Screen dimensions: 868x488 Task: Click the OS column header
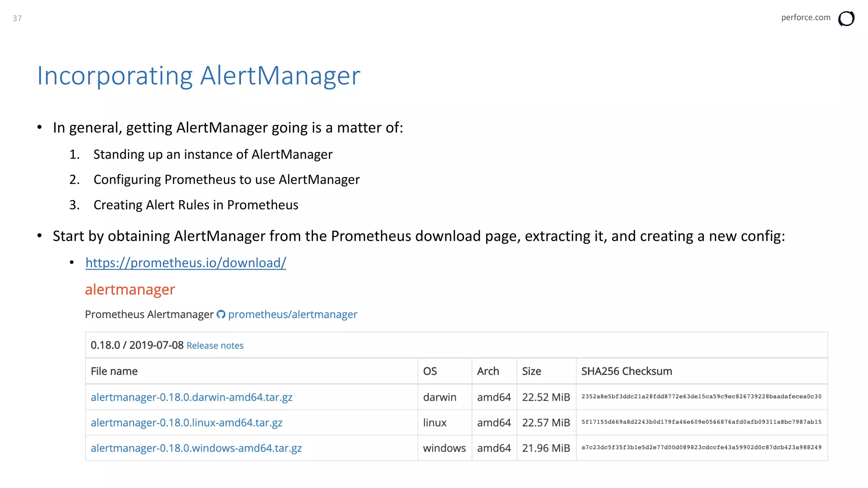[430, 372]
